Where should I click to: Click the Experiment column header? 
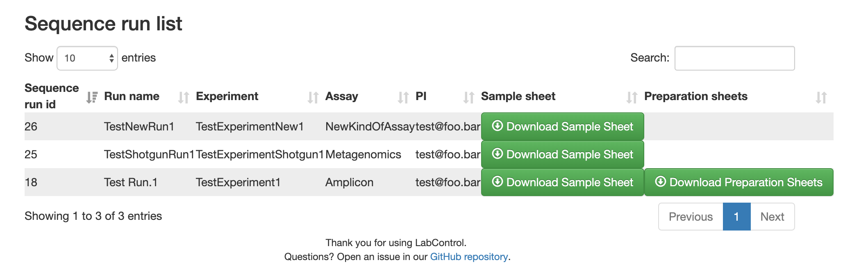[x=227, y=96]
